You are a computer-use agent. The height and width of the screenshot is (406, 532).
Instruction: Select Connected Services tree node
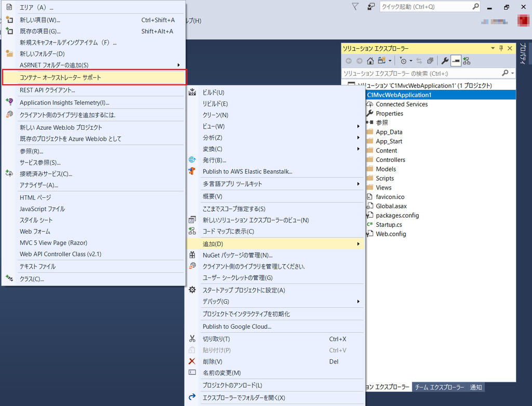coord(402,104)
